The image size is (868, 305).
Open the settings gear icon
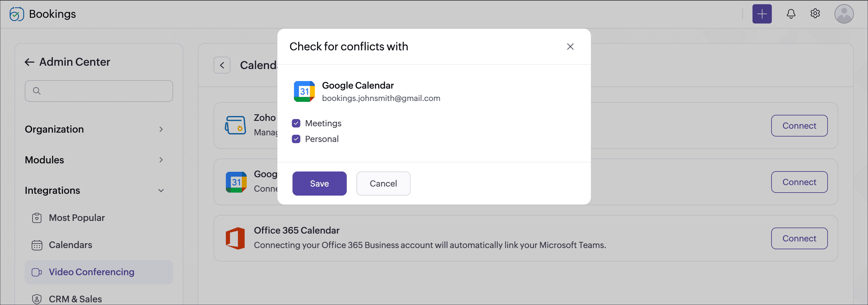pos(815,14)
